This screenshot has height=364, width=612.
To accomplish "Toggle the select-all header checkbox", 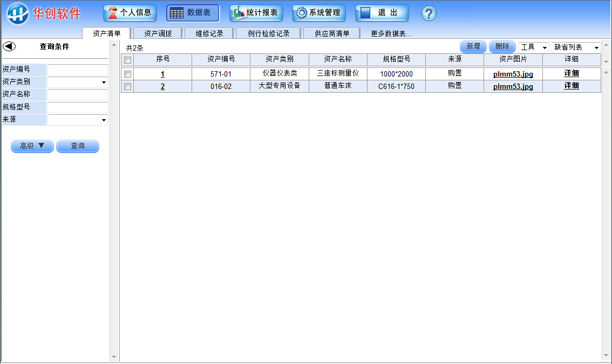I will click(x=127, y=60).
